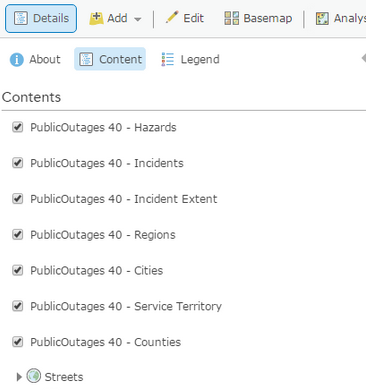The image size is (366, 390).
Task: Click the Analysis map icon
Action: tap(322, 18)
